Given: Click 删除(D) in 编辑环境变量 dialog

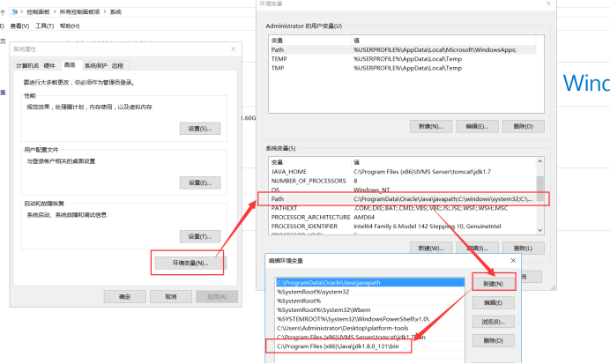Looking at the screenshot, I should [x=494, y=341].
